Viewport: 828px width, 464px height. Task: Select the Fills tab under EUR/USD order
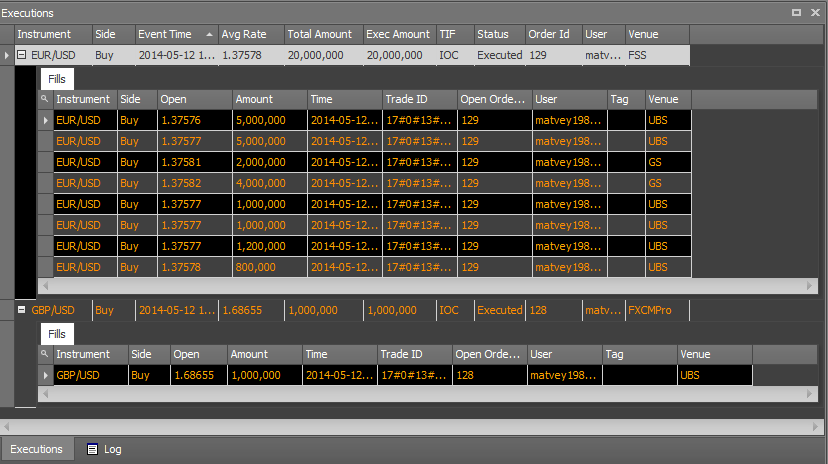click(57, 79)
